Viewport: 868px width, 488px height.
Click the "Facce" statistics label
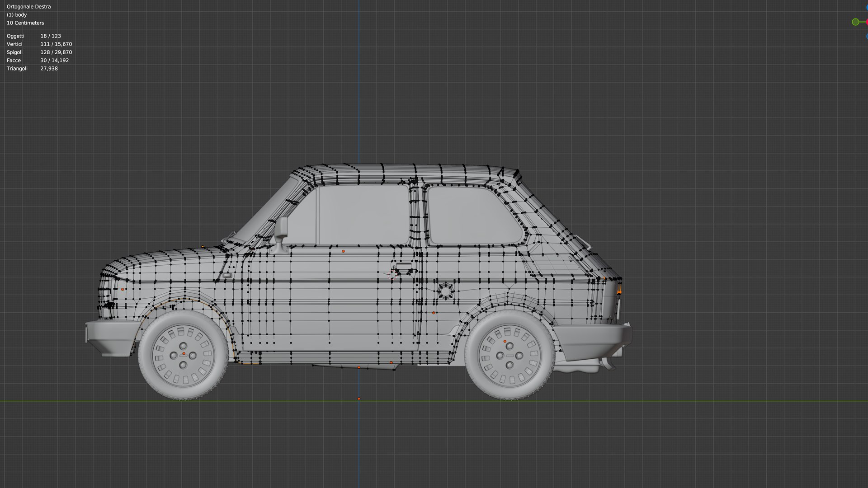pos(14,61)
